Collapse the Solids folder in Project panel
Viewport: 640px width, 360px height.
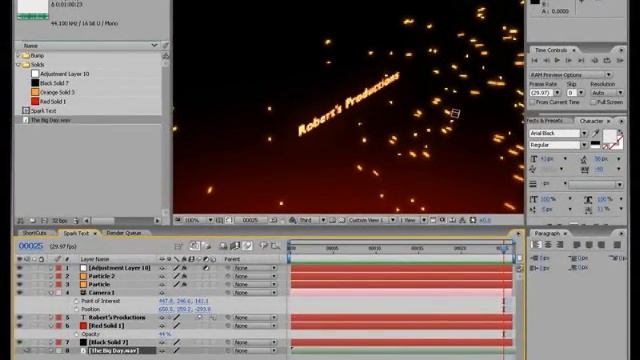(18, 64)
